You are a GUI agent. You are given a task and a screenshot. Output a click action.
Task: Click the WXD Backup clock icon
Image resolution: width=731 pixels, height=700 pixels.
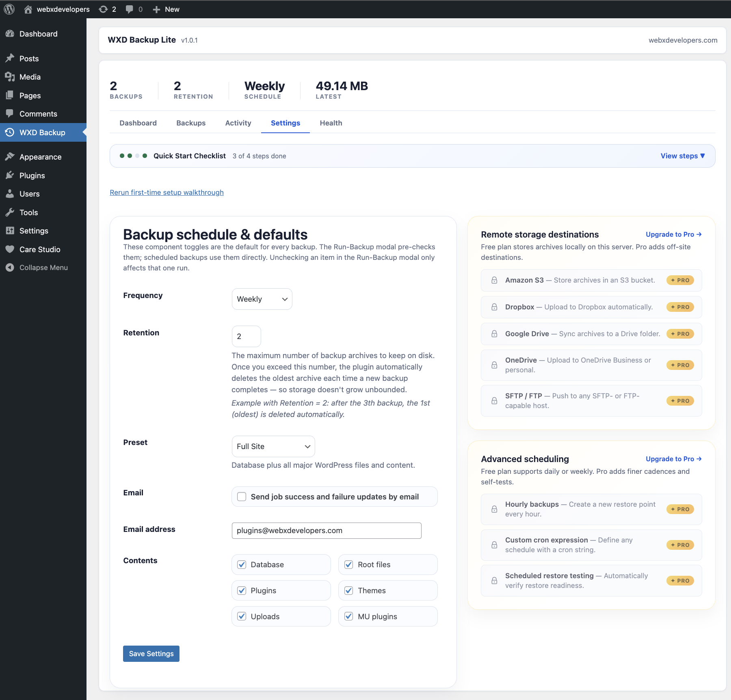[x=10, y=132]
